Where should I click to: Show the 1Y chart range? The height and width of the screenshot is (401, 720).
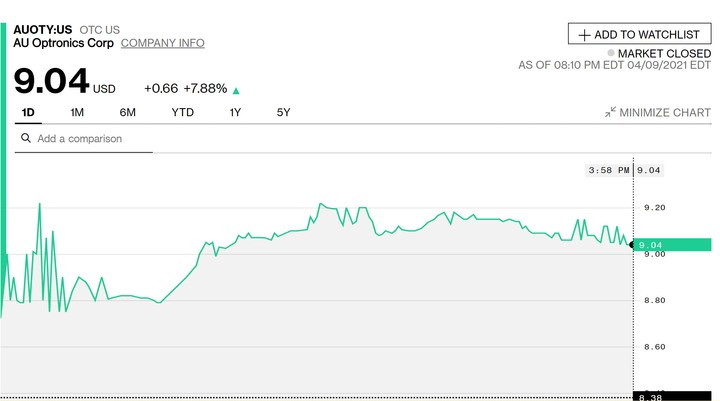tap(235, 112)
